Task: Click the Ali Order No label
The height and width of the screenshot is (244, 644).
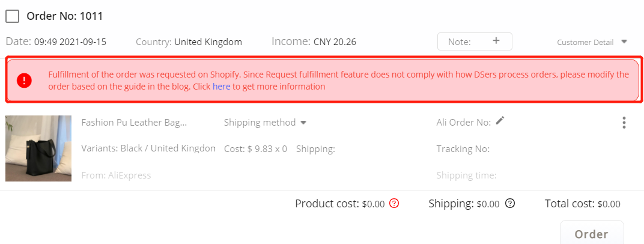Action: pos(463,123)
